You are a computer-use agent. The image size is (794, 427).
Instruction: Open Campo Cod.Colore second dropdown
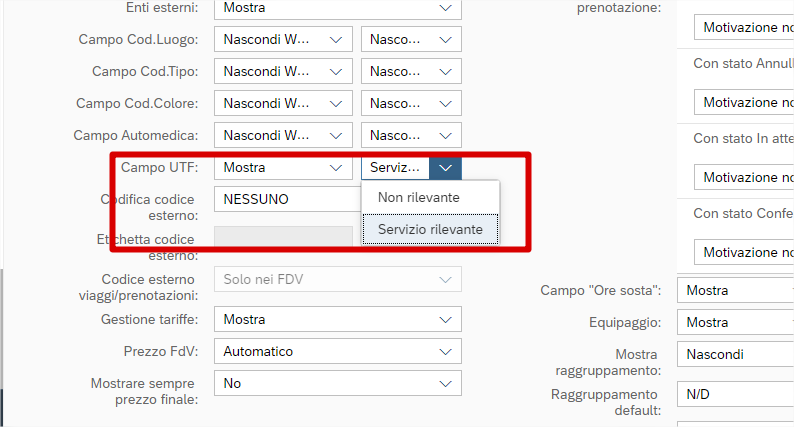point(445,104)
